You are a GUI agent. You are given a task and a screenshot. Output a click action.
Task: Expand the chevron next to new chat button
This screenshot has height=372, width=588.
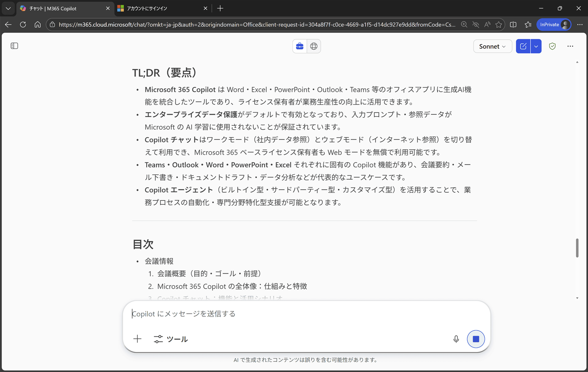(536, 46)
